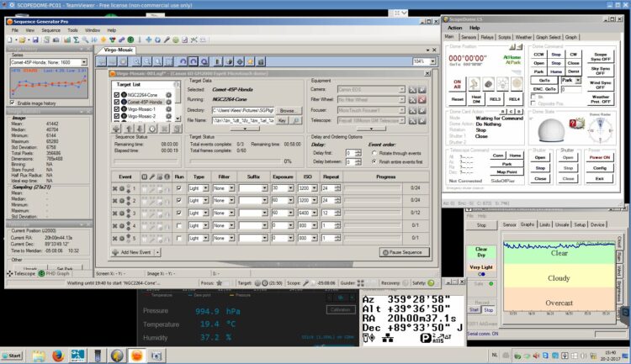Click the Guider status icon in status bar
The height and width of the screenshot is (364, 631).
[x=361, y=282]
